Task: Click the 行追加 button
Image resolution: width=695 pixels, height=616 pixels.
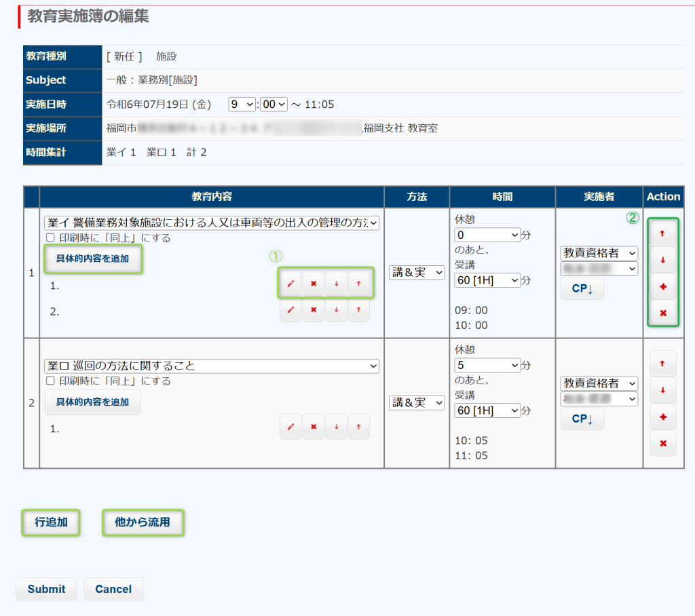Action: coord(51,522)
